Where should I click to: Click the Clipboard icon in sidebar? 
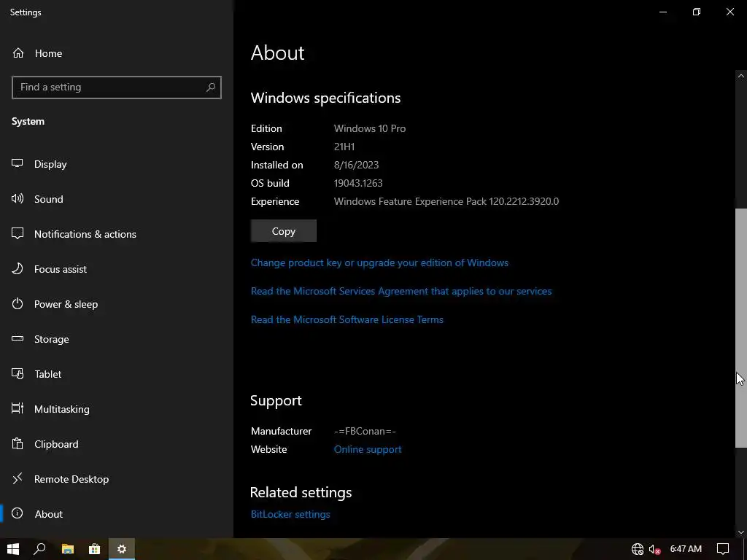coord(18,444)
